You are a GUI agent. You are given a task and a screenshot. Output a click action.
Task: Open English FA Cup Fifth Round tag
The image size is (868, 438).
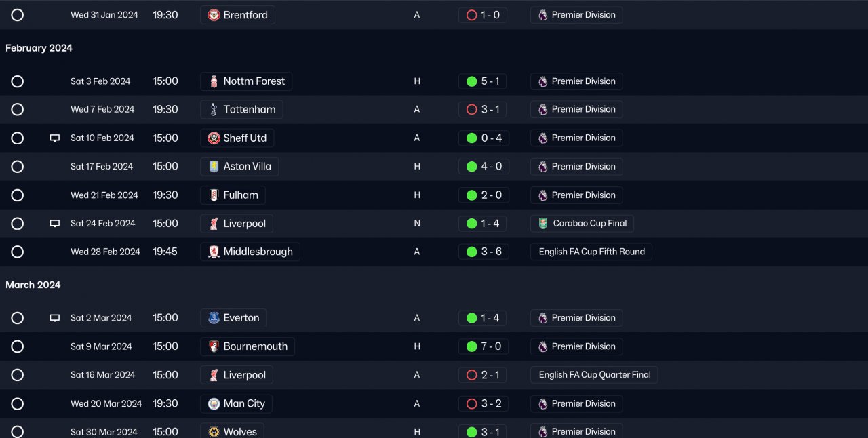(x=591, y=252)
